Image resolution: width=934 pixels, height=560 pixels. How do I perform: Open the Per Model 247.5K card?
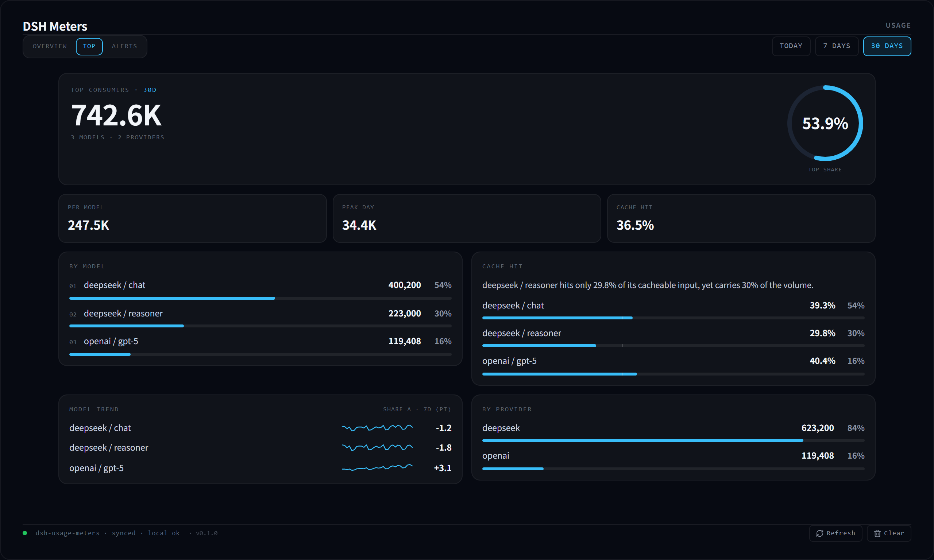point(193,218)
